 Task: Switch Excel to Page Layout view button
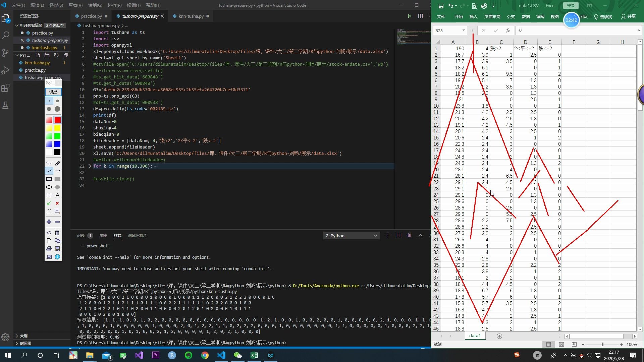point(561,345)
